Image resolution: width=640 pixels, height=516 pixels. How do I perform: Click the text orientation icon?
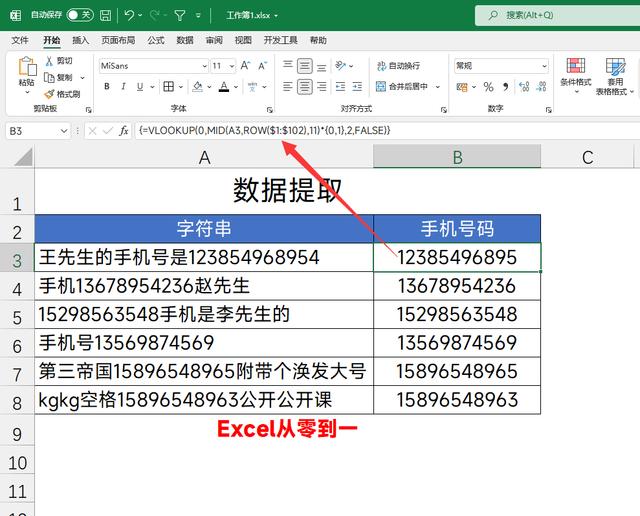click(x=340, y=65)
